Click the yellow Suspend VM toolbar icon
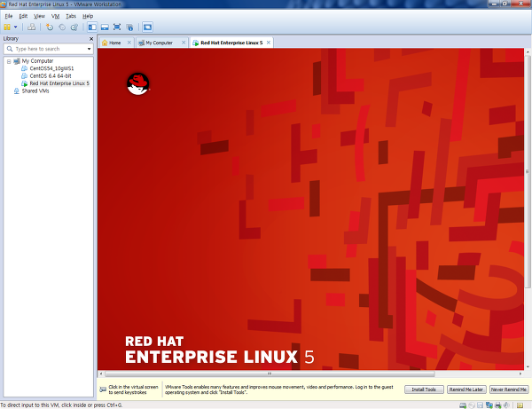 coord(7,27)
